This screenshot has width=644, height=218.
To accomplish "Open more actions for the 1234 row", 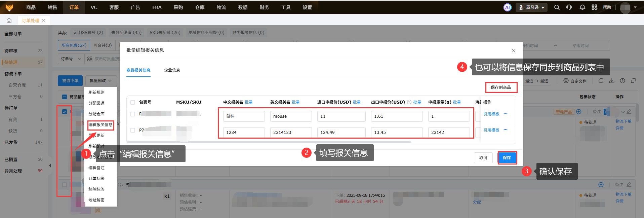I will point(506,130).
